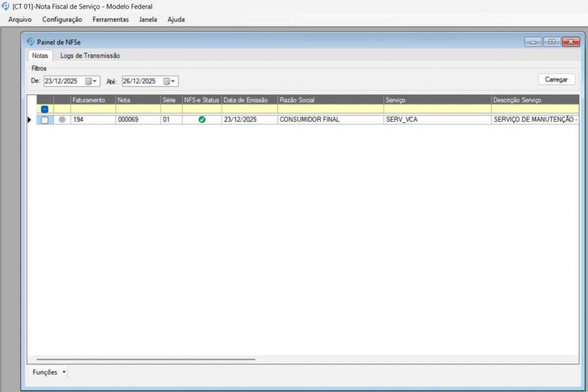Click the black row pointer arrow
588x392 pixels.
pos(30,120)
